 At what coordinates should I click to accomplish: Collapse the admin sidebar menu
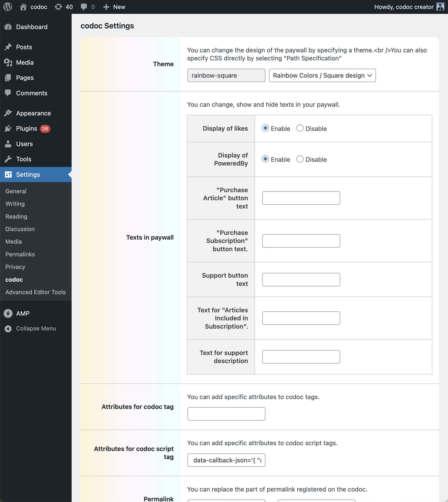coord(36,328)
